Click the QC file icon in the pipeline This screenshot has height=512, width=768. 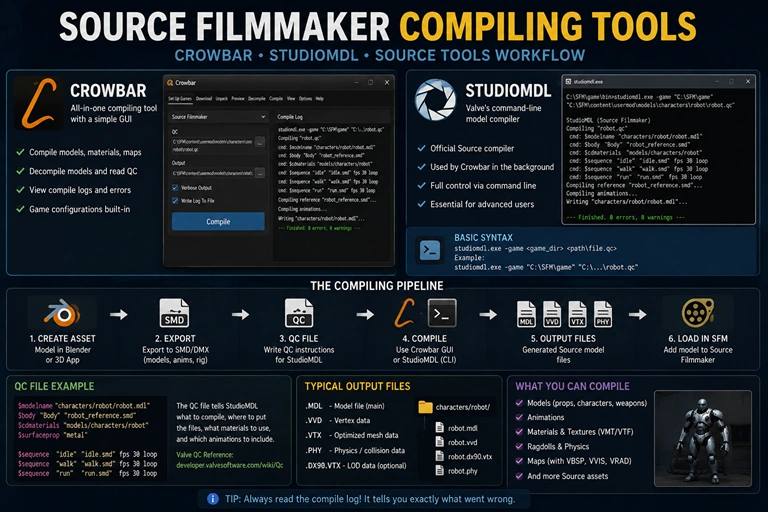[x=299, y=314]
